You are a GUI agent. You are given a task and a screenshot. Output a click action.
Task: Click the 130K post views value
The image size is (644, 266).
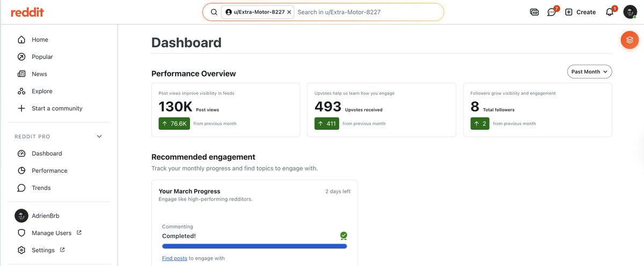[x=175, y=107]
